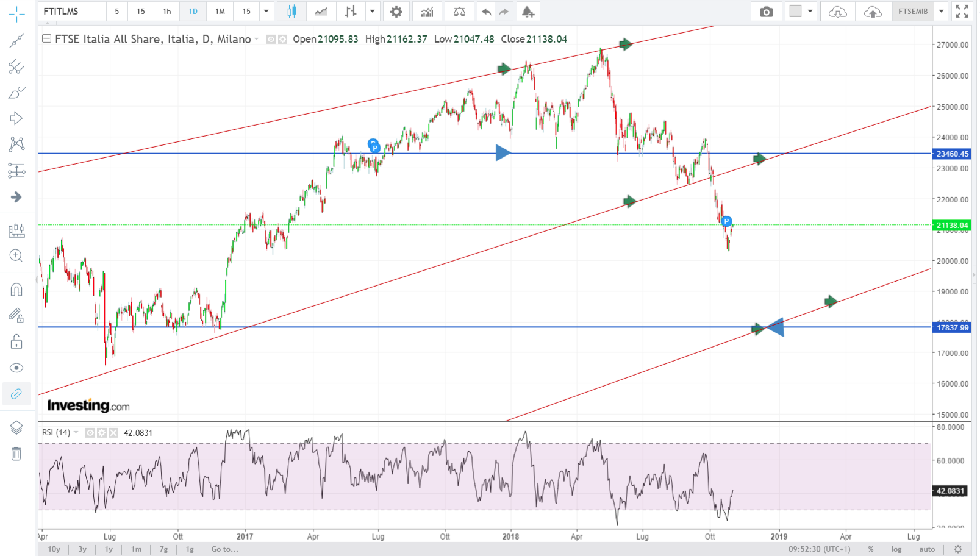Open the interval dropdown arrow
Viewport: 980px width, 556px height.
(x=266, y=12)
